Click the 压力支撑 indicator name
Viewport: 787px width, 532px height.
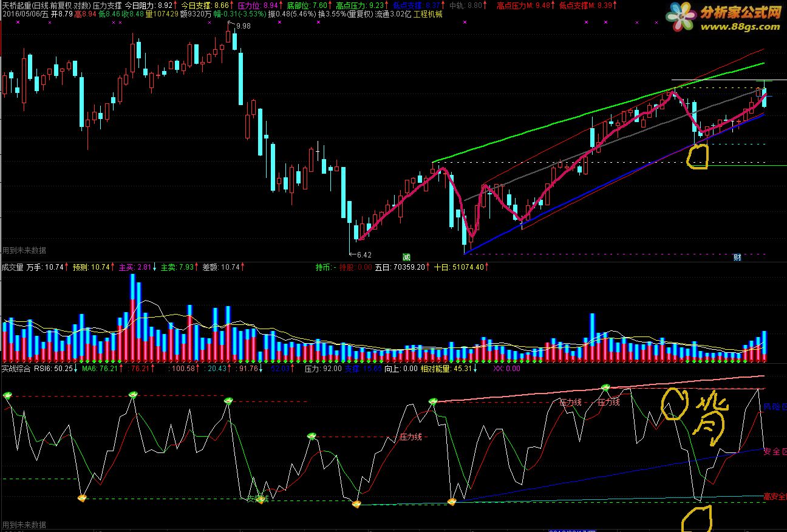pos(107,5)
